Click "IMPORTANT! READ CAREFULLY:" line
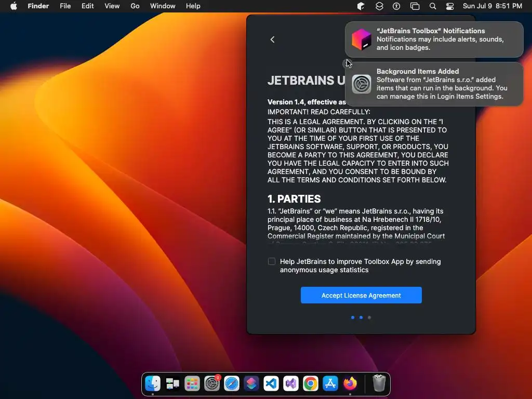 [x=318, y=112]
